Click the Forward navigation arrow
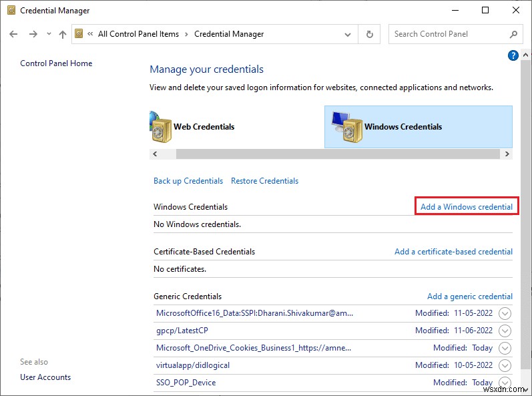This screenshot has width=532, height=396. 32,34
